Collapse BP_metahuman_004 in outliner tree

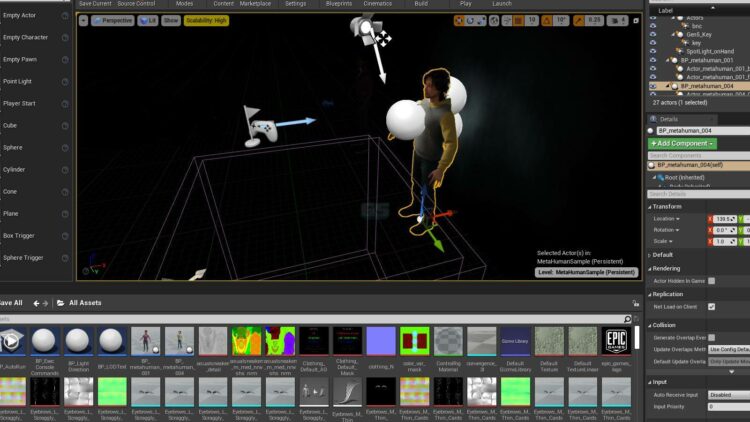[667, 86]
